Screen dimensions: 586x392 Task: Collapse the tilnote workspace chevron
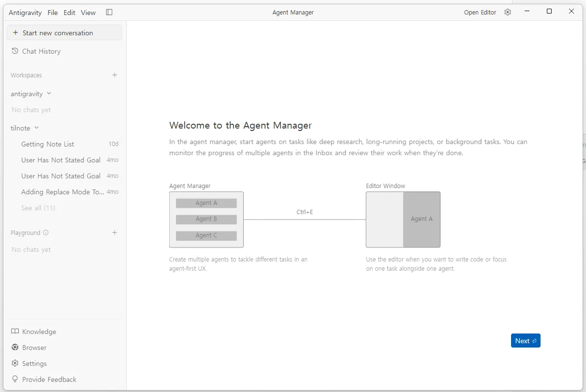36,128
